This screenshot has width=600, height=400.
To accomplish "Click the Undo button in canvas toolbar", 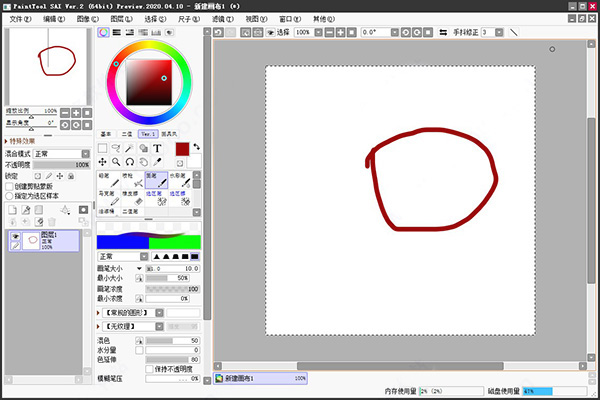I will coord(218,33).
